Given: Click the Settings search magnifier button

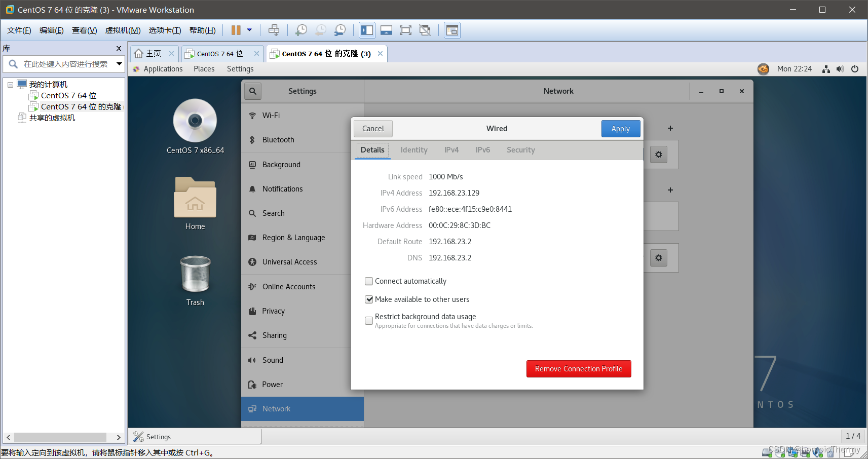Looking at the screenshot, I should pyautogui.click(x=253, y=91).
